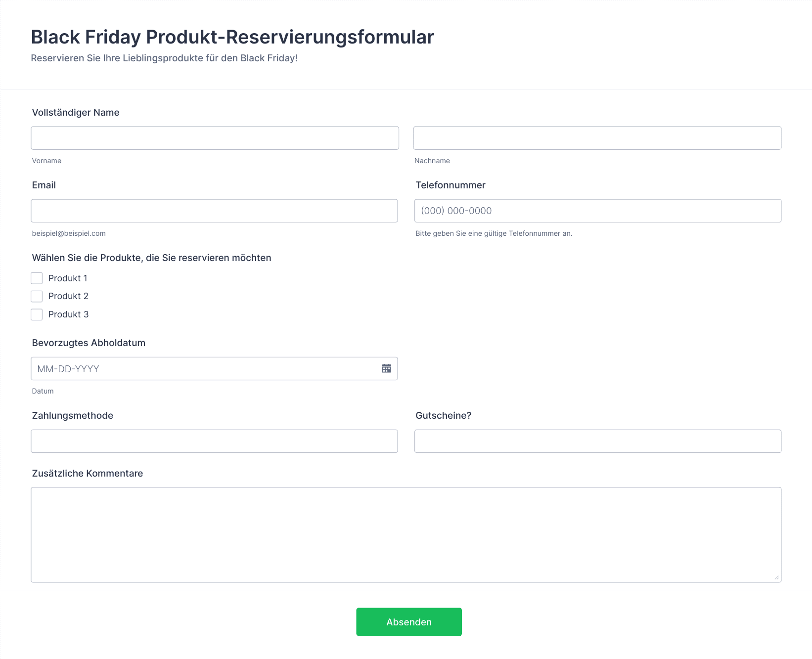Click the Black Friday Produkt-Reservierungsformular heading

pyautogui.click(x=232, y=37)
